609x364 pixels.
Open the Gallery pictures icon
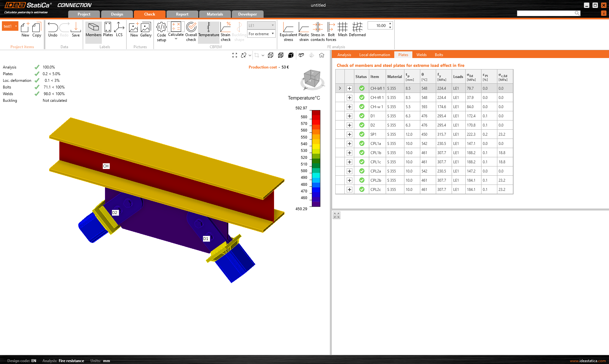146,28
